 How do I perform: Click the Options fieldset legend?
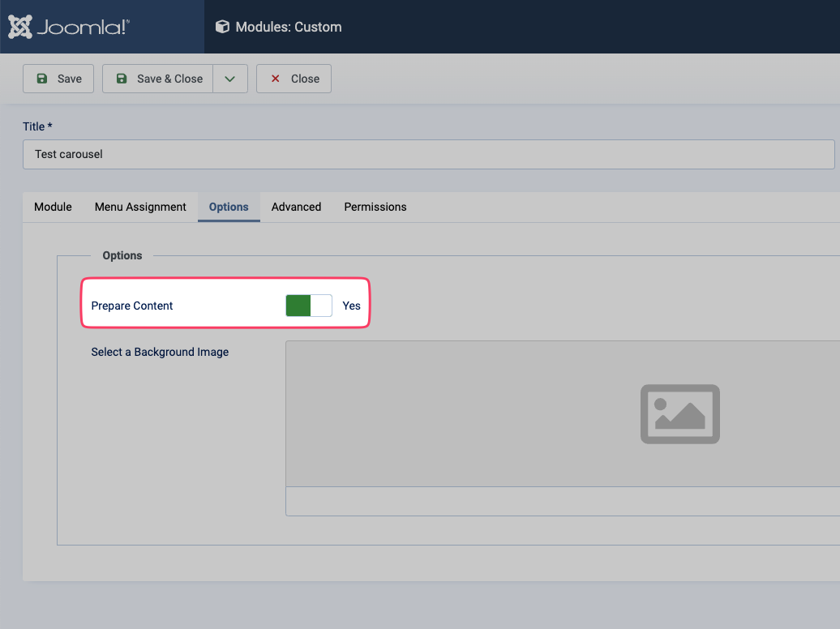122,255
